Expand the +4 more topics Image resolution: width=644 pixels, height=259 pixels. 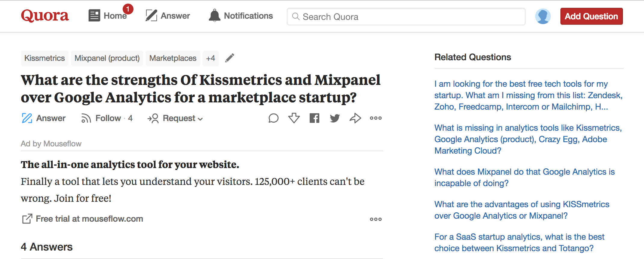(210, 58)
